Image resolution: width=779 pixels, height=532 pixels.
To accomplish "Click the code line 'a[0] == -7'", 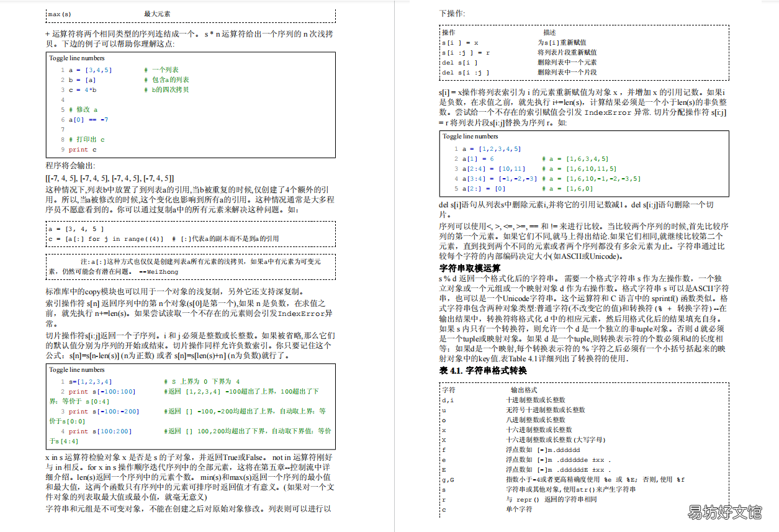I will (x=89, y=119).
